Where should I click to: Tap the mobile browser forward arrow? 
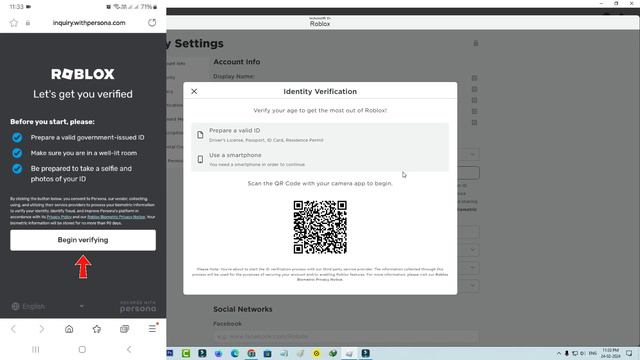pyautogui.click(x=41, y=329)
